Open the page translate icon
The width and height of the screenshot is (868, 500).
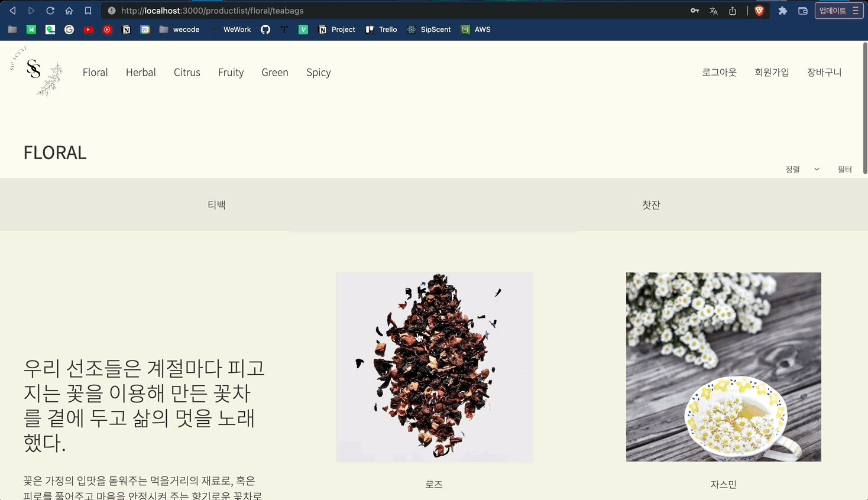(x=714, y=11)
